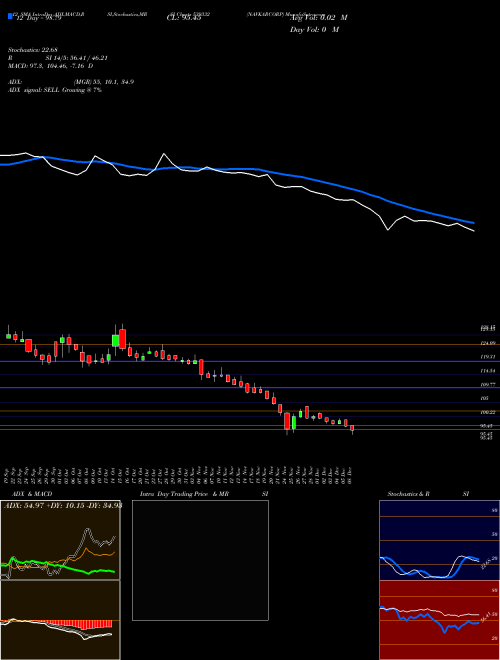
Task: Click the 100.22 price axis label
Action: click(x=487, y=412)
